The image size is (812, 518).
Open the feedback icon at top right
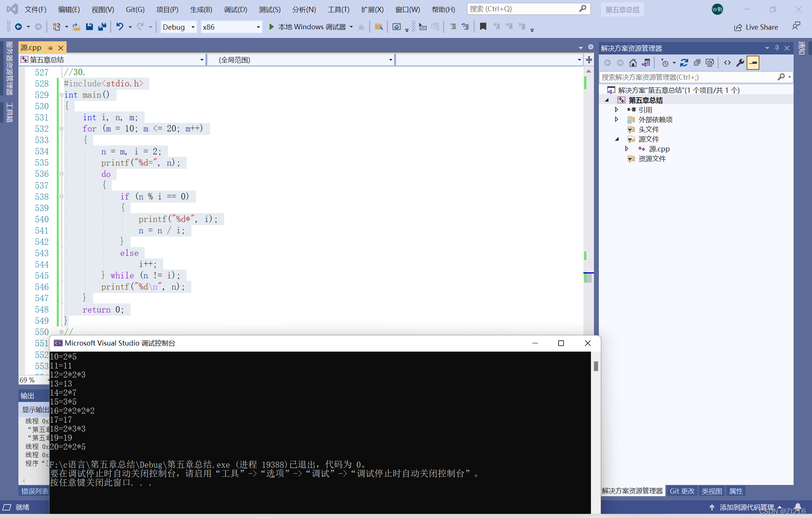(796, 26)
